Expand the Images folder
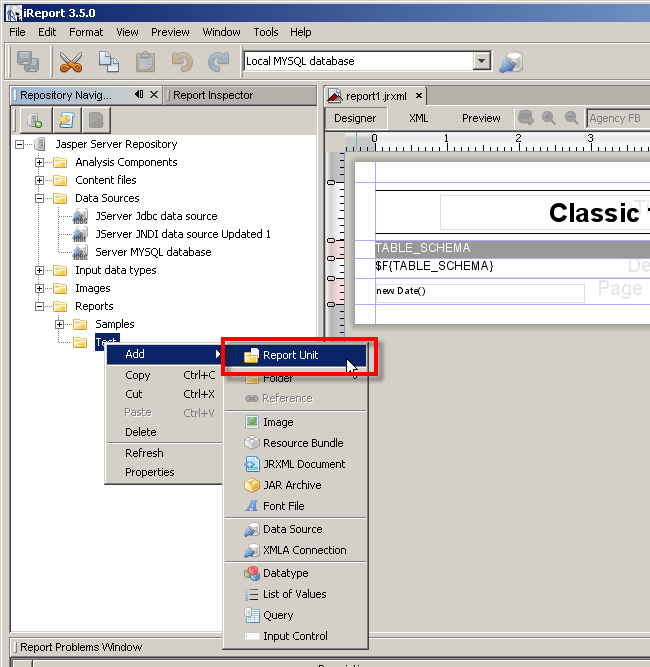The height and width of the screenshot is (667, 650). tap(39, 288)
